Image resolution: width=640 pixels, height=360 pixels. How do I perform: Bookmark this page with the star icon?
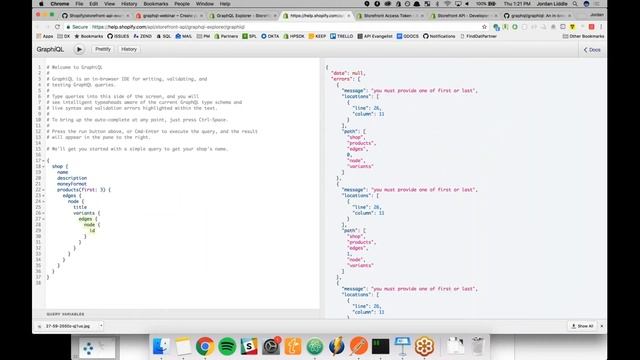(484, 27)
